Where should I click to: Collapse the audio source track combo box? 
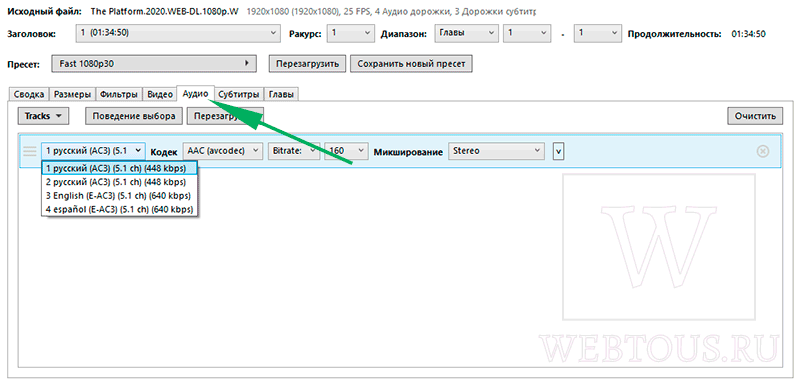tap(93, 151)
